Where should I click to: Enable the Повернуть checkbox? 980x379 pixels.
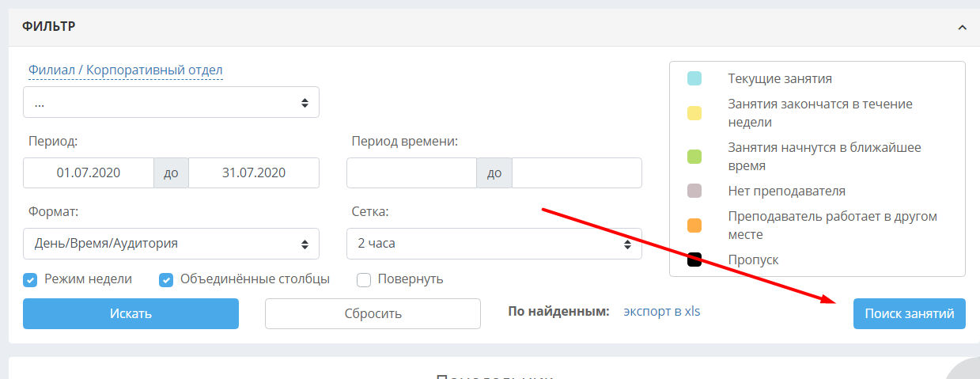coord(364,279)
